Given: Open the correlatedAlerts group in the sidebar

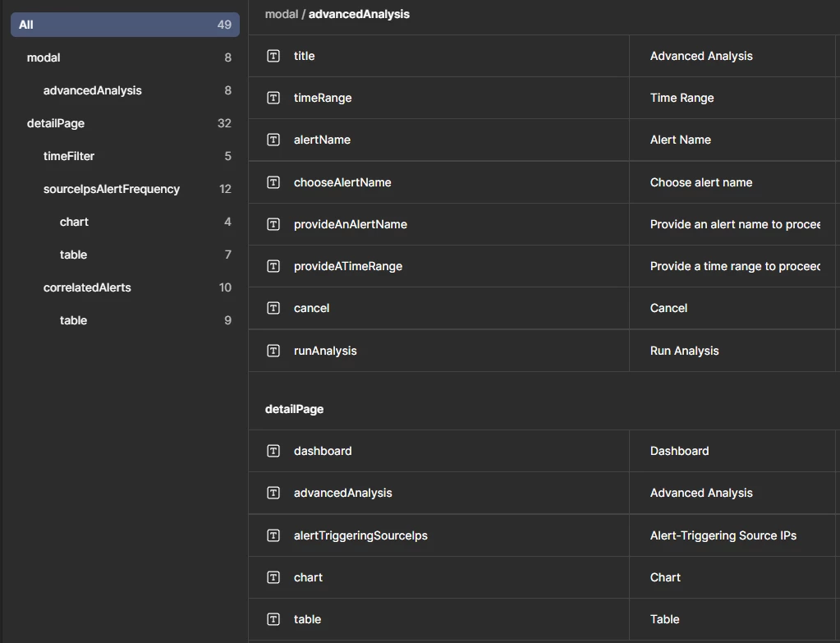Looking at the screenshot, I should pos(87,287).
